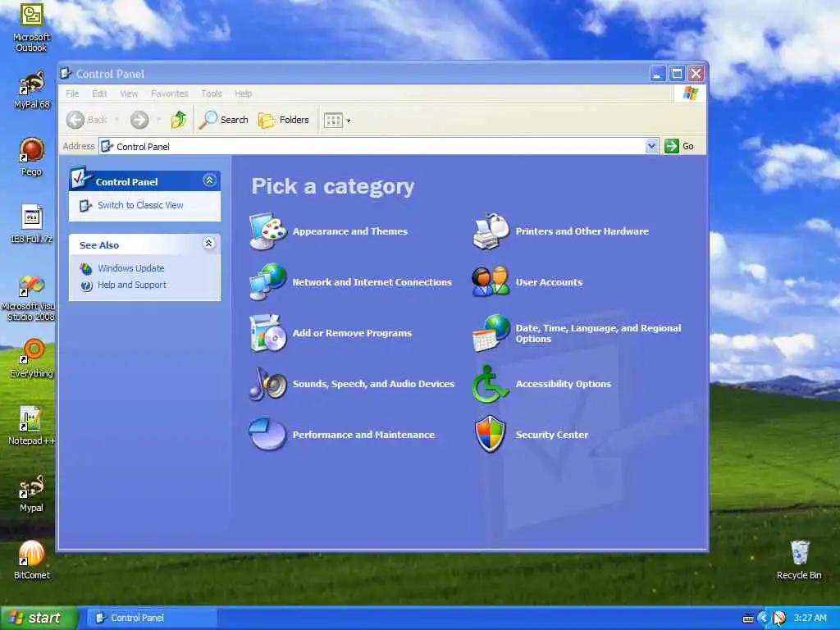Select the BitComet desktop shortcut
840x630 pixels.
[x=31, y=560]
